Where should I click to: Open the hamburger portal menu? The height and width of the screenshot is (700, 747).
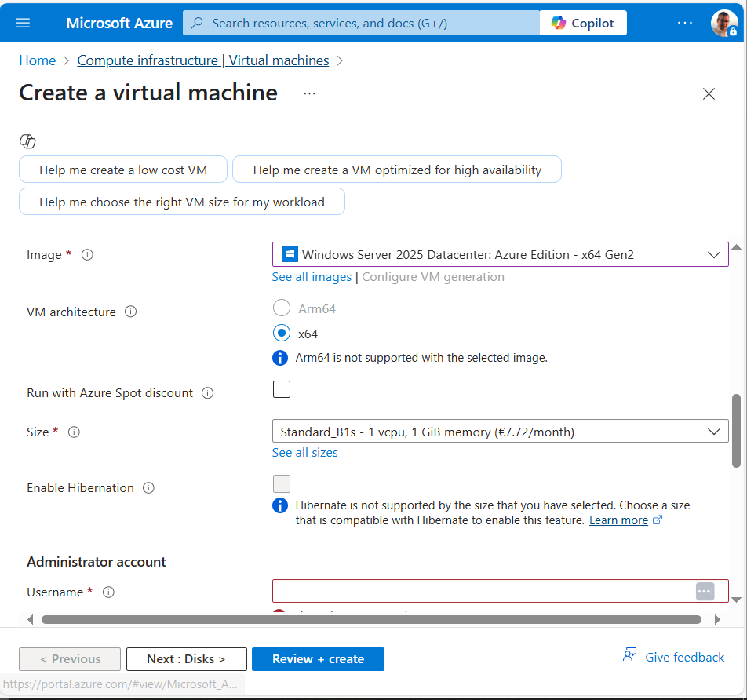point(23,23)
